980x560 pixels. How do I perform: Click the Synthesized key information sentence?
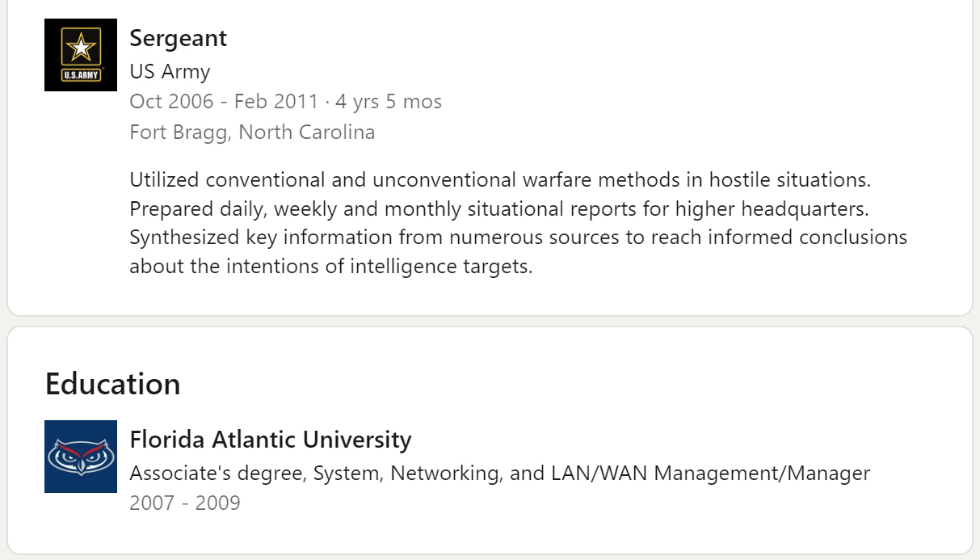(517, 238)
